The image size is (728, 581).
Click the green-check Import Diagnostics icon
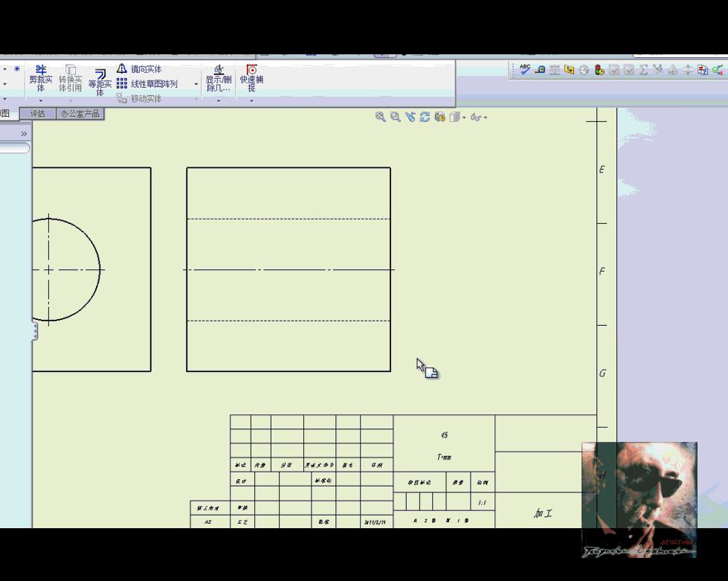[718, 70]
